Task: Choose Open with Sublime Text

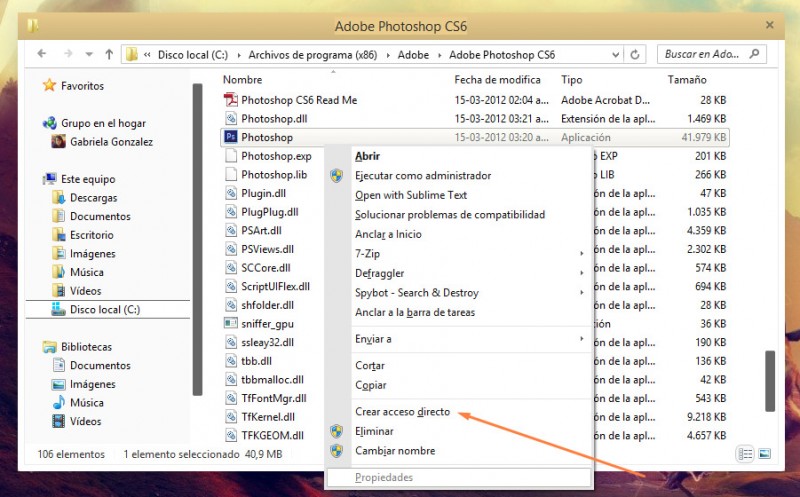Action: pyautogui.click(x=411, y=195)
